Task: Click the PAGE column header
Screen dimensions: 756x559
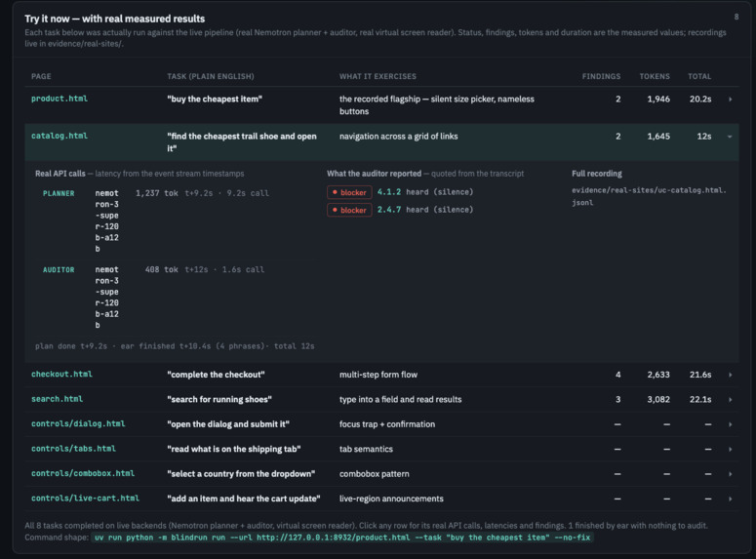Action: point(41,76)
